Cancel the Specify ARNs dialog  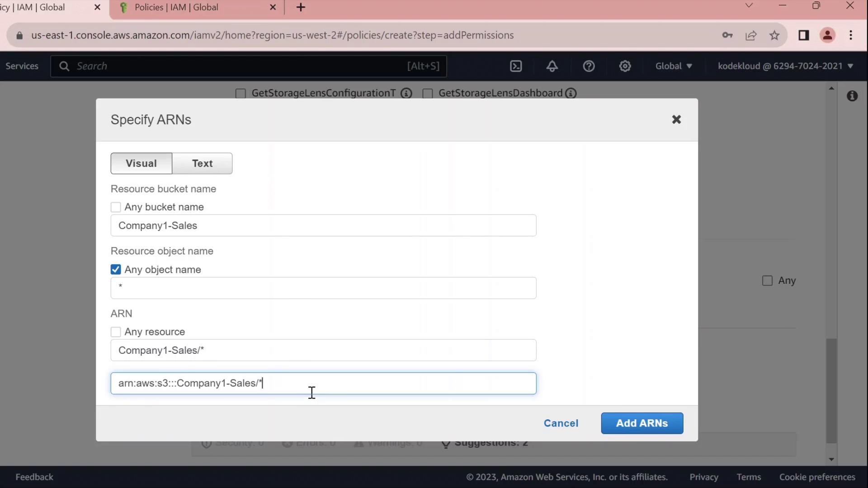[561, 423]
